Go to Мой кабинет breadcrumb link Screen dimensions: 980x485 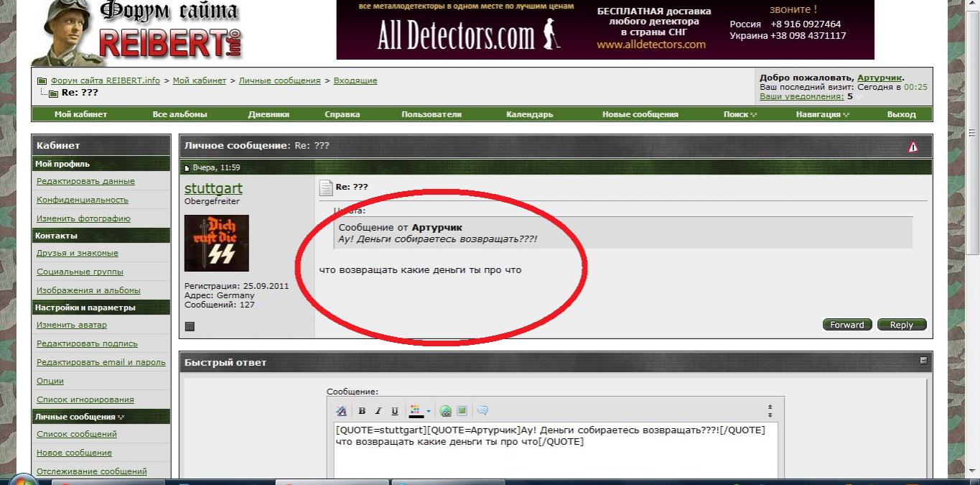pyautogui.click(x=200, y=80)
